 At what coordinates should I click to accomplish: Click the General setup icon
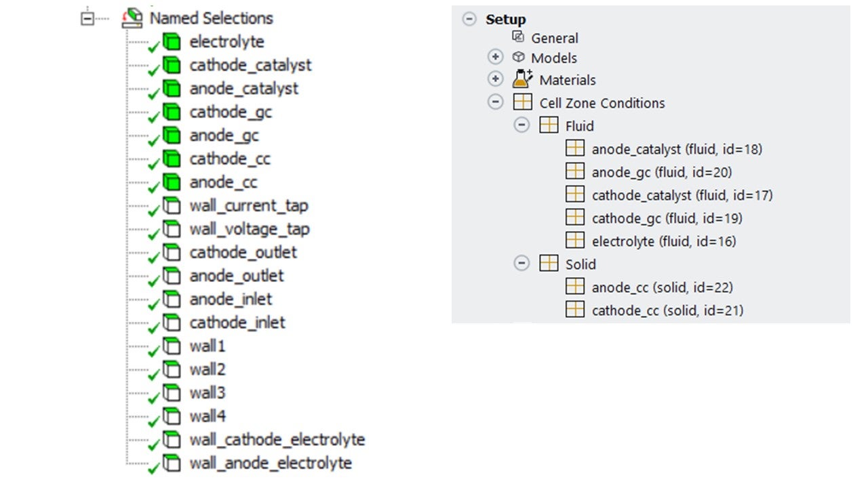519,38
